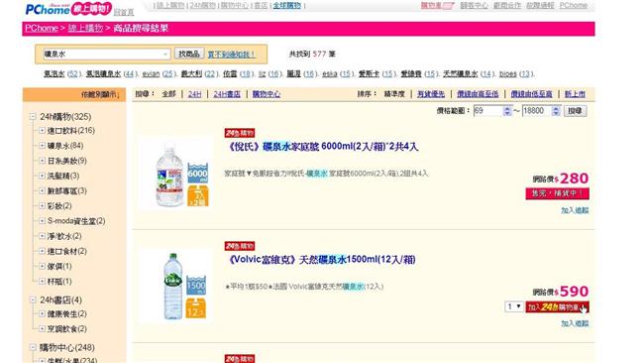Click the 找商品 search button

[x=189, y=54]
